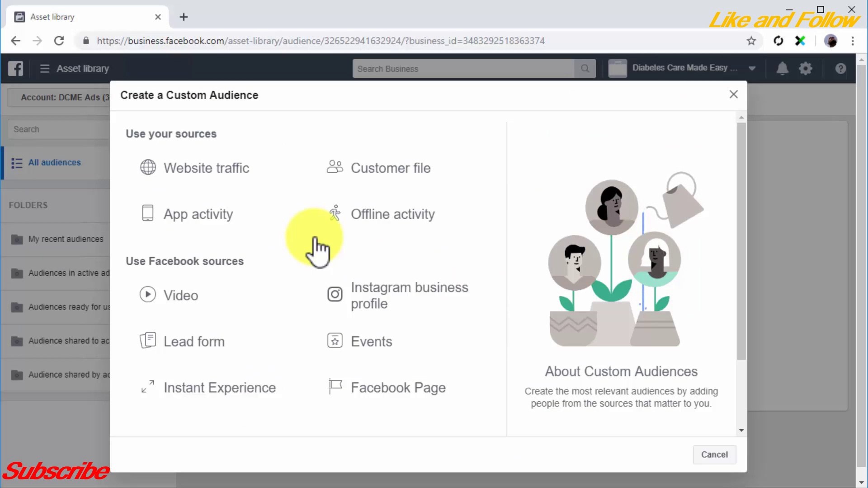Choose the App activity source icon
The image size is (868, 488).
click(147, 213)
